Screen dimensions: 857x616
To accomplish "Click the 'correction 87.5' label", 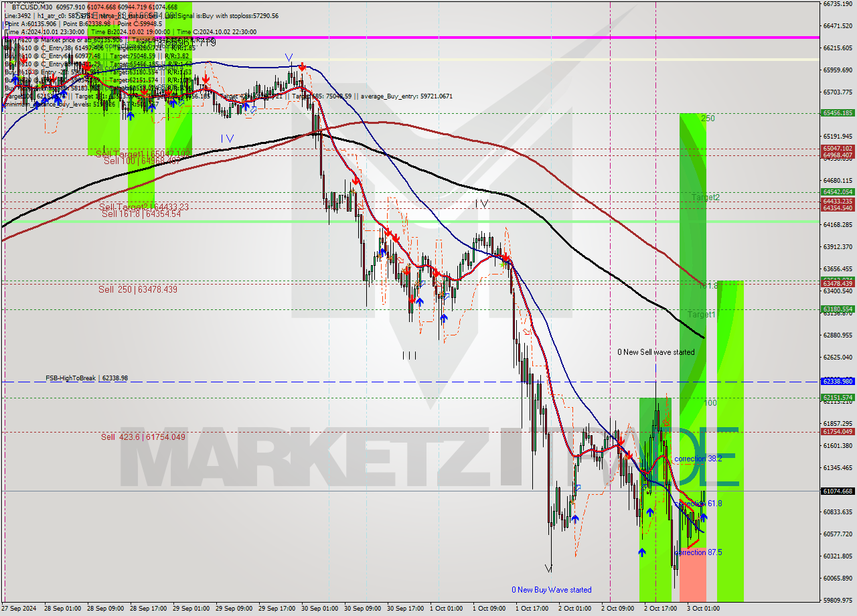I will (x=698, y=552).
